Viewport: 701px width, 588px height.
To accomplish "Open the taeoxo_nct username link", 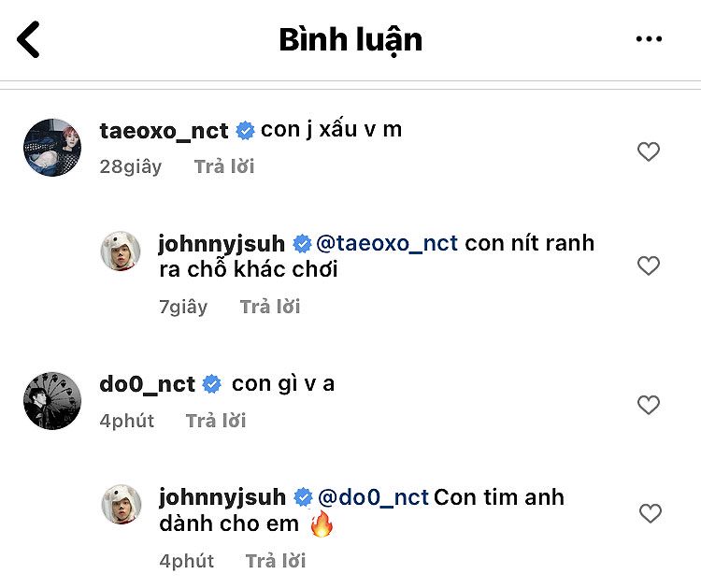I will coord(164,131).
